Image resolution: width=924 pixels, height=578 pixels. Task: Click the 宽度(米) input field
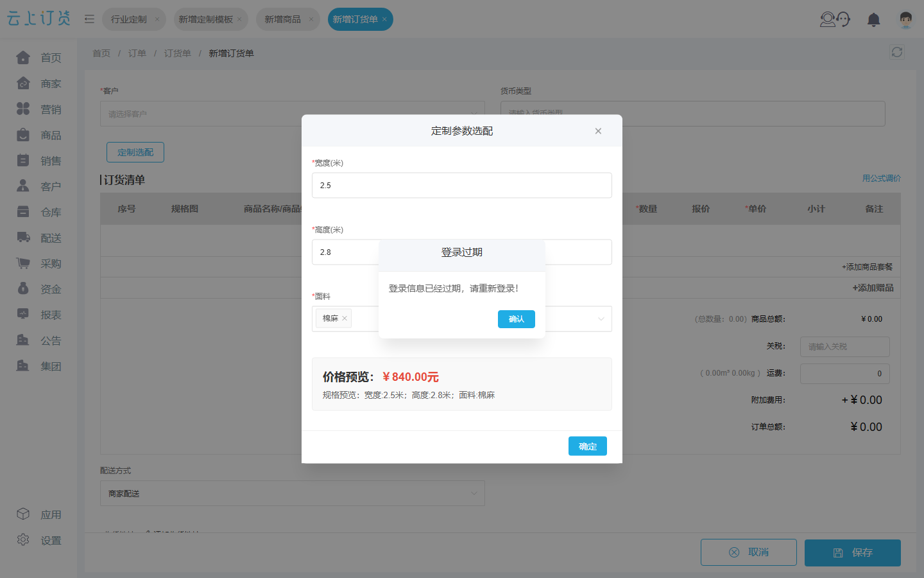[x=462, y=186]
